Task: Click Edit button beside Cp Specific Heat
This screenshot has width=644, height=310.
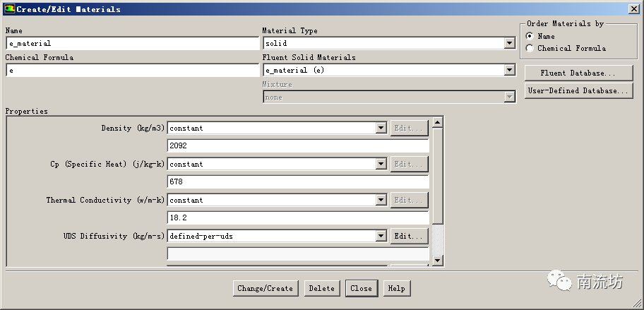Action: point(409,165)
